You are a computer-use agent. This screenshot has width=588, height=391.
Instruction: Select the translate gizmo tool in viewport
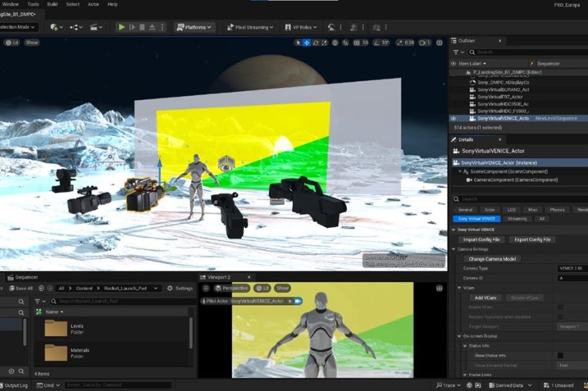[x=307, y=43]
